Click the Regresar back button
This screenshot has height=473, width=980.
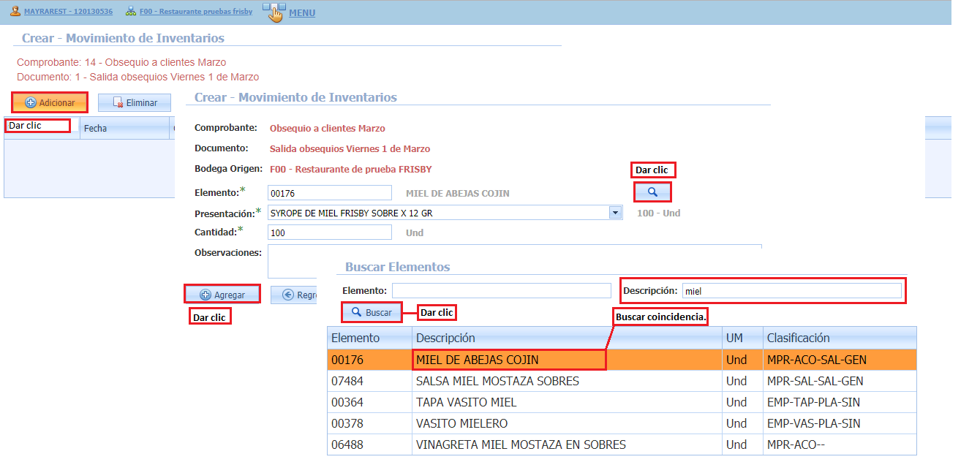294,295
